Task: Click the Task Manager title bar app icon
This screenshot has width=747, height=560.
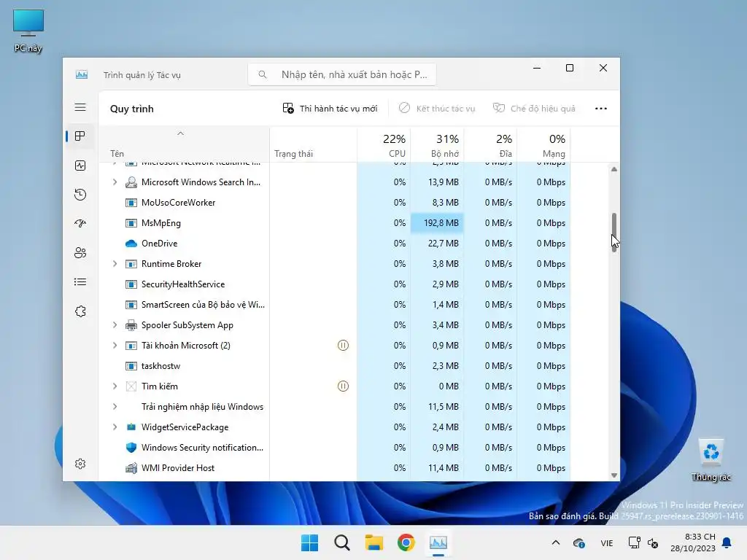Action: tap(82, 75)
